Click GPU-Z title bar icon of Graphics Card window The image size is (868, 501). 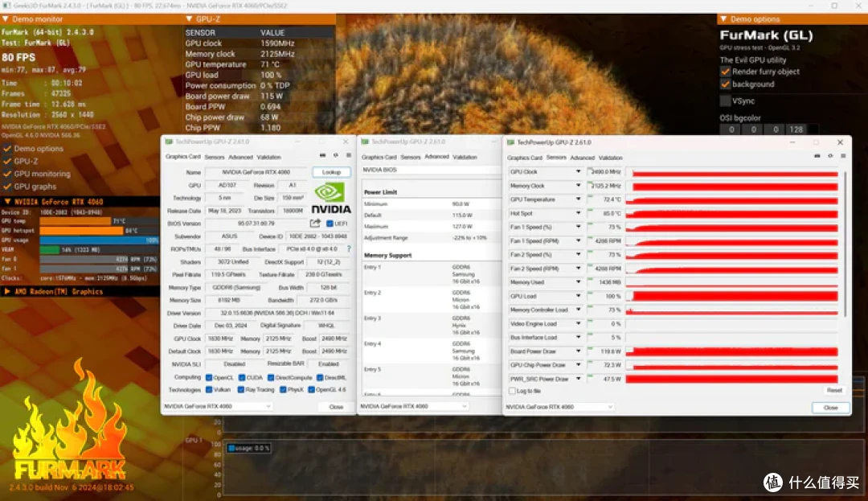click(169, 142)
